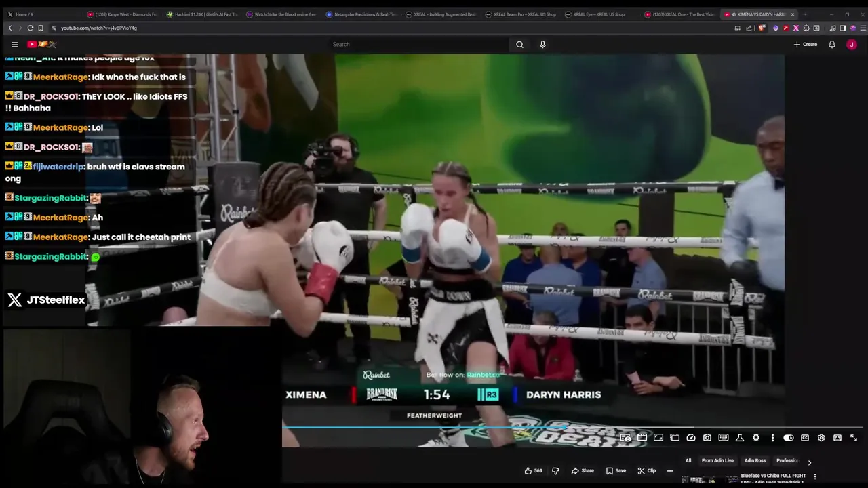Toggle theater mode button in player
868x488 pixels.
pyautogui.click(x=837, y=438)
